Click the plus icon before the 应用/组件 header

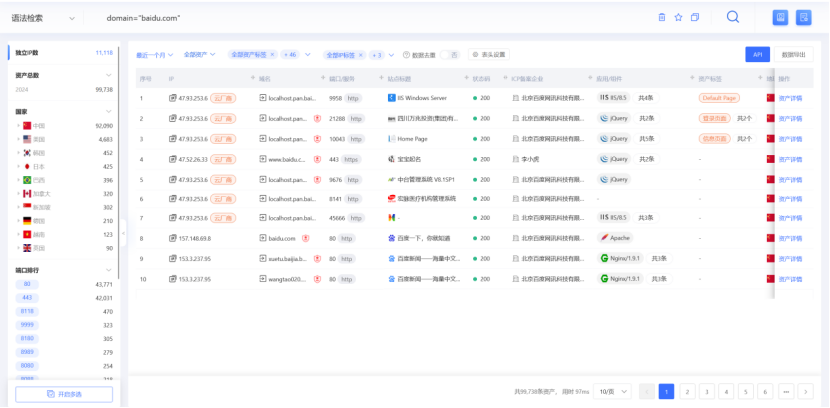coord(590,78)
